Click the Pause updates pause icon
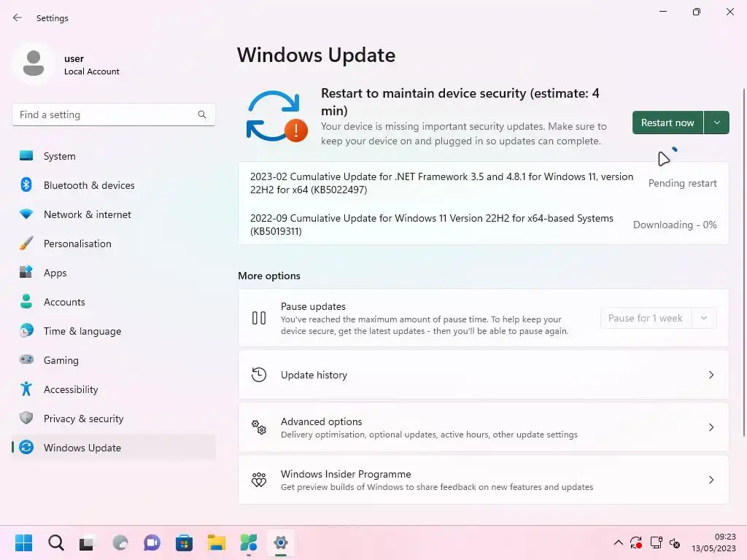Image resolution: width=747 pixels, height=560 pixels. pos(259,318)
